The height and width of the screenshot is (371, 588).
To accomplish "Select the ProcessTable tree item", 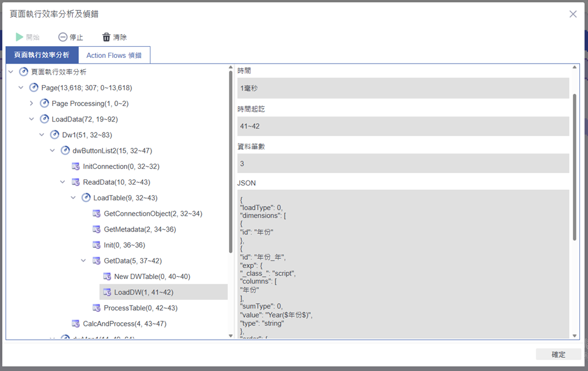I will tap(140, 308).
